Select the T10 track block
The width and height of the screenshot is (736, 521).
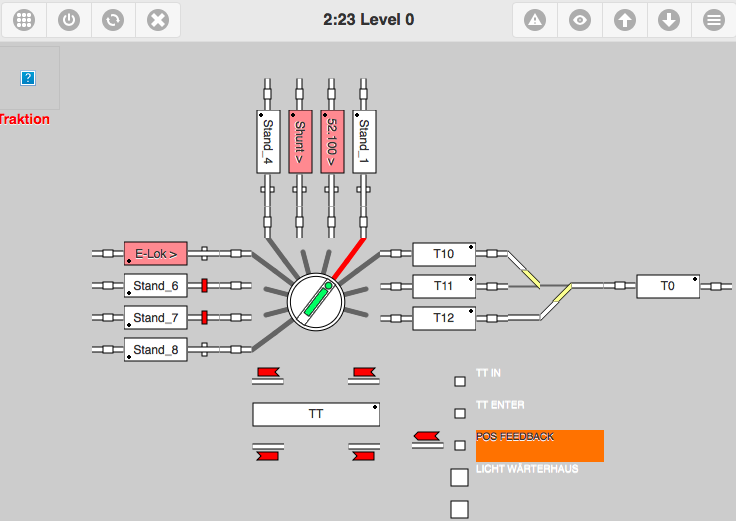(x=444, y=254)
